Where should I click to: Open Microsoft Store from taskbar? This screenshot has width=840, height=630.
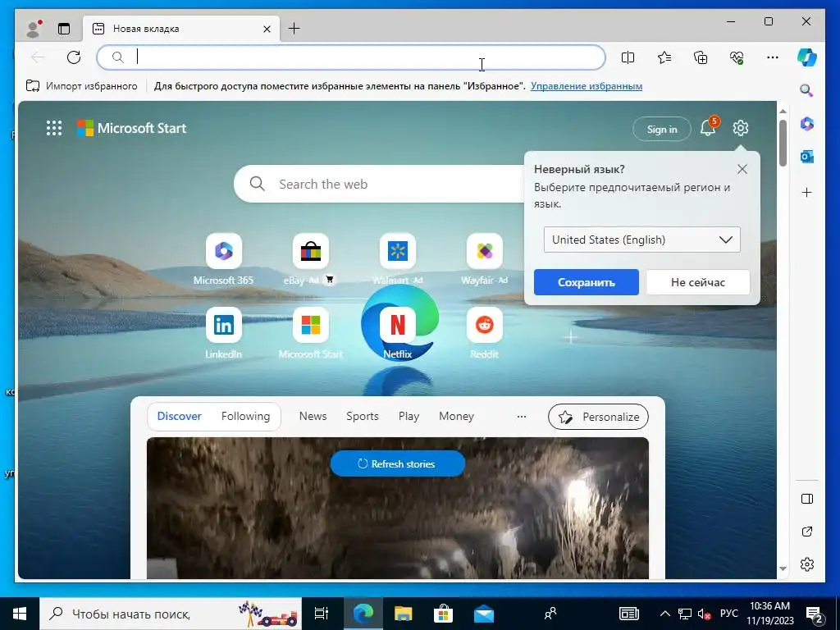click(x=443, y=614)
